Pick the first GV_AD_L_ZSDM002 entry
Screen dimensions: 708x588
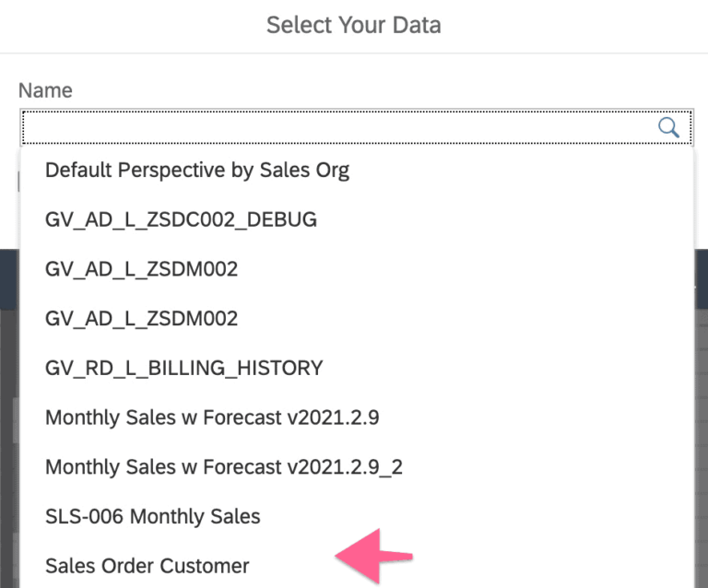[141, 269]
